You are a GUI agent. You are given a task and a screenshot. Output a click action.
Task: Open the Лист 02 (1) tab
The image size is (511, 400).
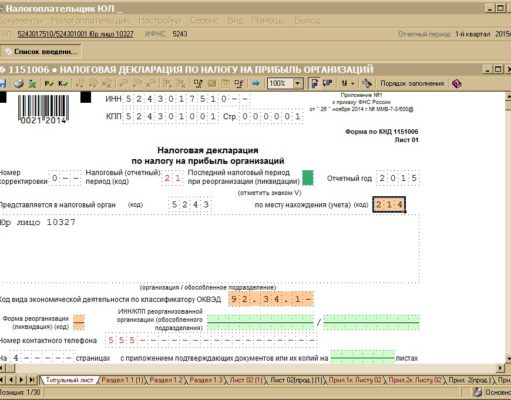point(246,380)
